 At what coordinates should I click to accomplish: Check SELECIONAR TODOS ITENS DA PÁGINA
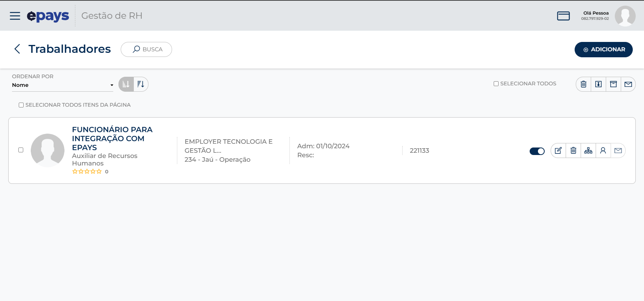pyautogui.click(x=21, y=105)
